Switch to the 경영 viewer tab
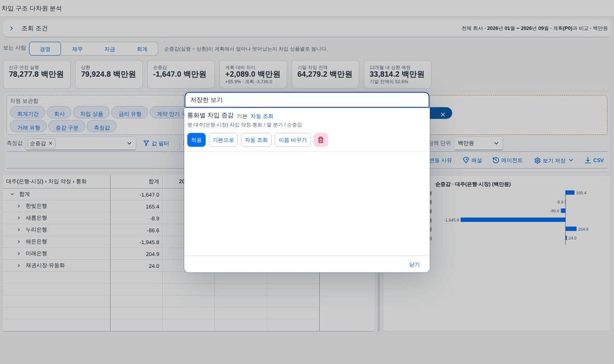Viewport: 614px width, 364px height. point(45,49)
